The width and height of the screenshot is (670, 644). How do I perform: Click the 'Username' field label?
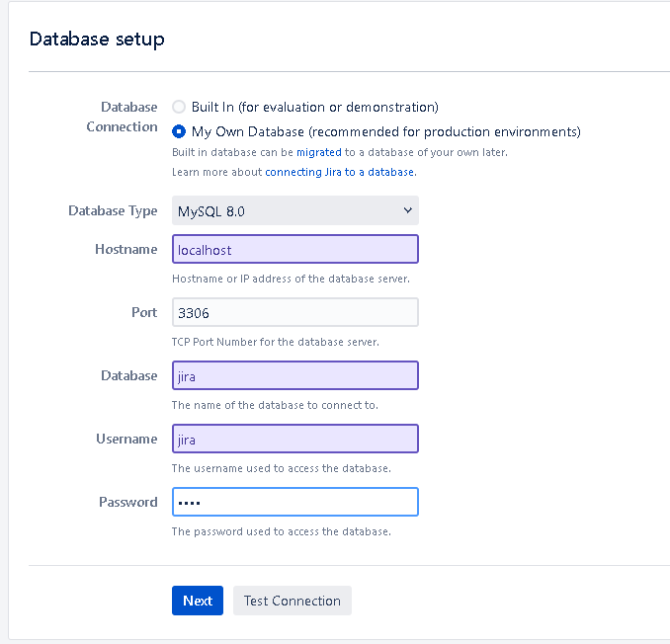[126, 439]
